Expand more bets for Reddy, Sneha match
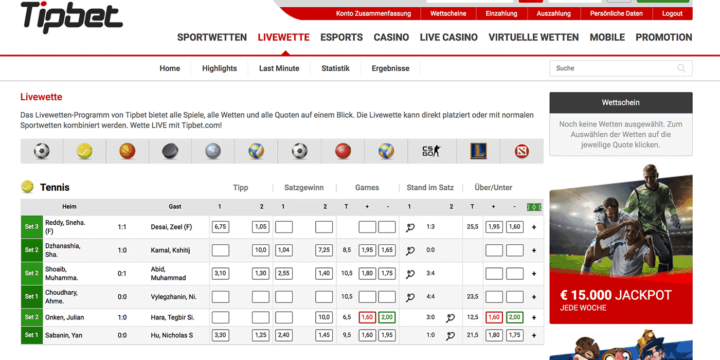 534,227
